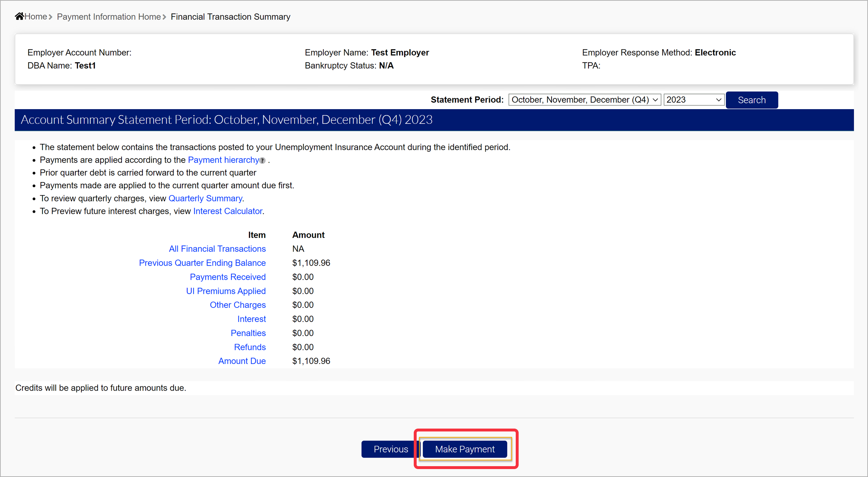Open the Interest Calculator link
Viewport: 868px width, 477px height.
[x=227, y=211]
